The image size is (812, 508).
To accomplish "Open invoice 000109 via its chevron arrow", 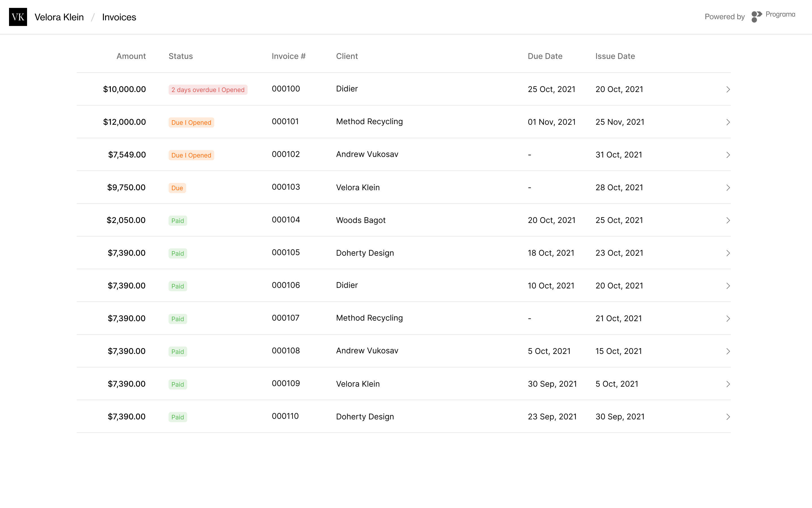I will (728, 384).
